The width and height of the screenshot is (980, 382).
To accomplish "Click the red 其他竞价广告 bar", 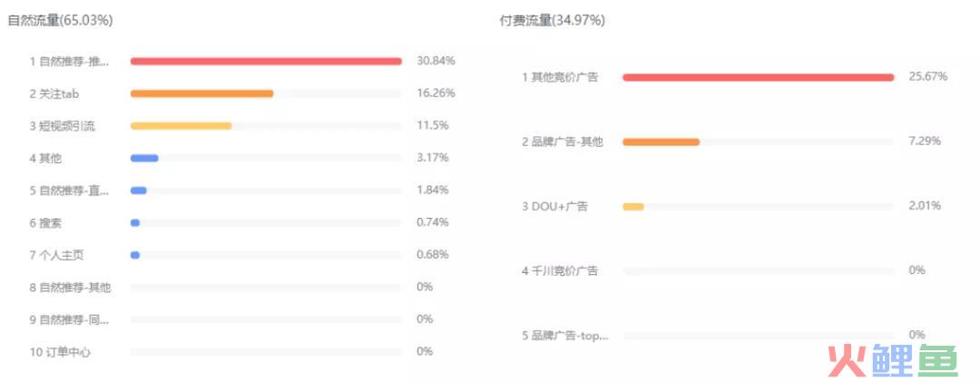I will [758, 77].
